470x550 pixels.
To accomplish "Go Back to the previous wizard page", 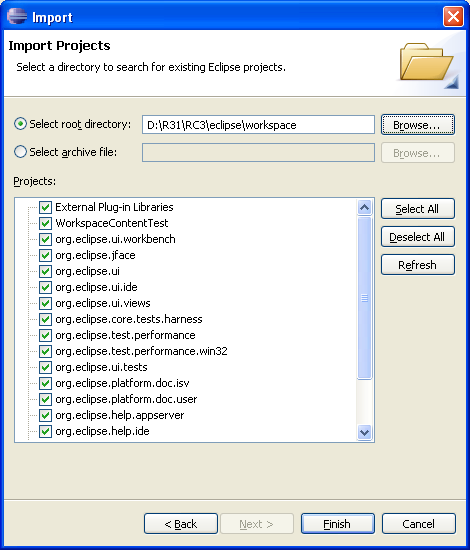I will point(181,524).
